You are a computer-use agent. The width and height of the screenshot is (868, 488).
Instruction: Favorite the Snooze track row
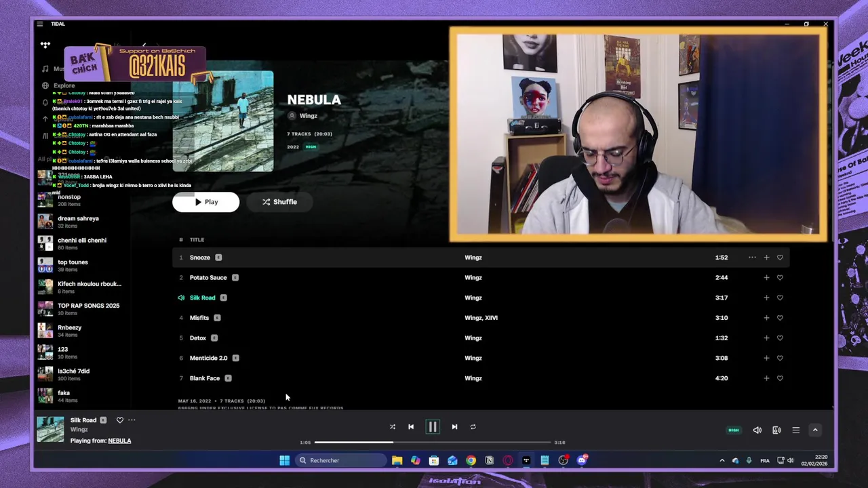click(780, 258)
